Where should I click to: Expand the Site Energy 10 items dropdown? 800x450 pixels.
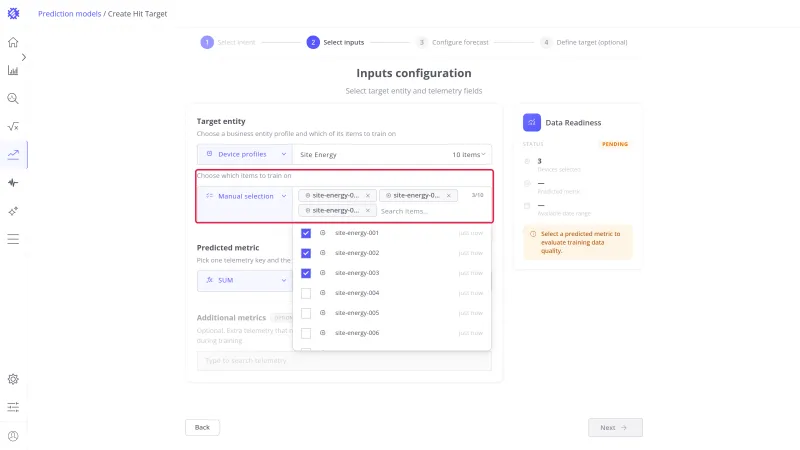click(x=392, y=155)
